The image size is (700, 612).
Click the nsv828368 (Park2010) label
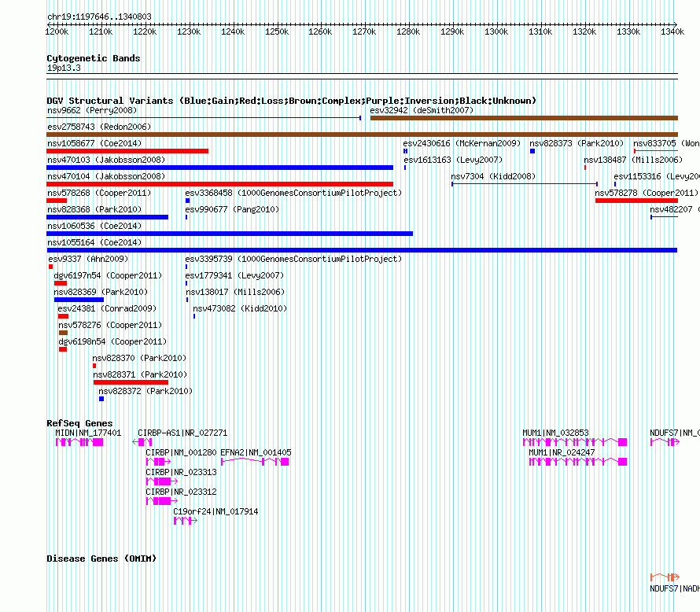click(x=94, y=209)
